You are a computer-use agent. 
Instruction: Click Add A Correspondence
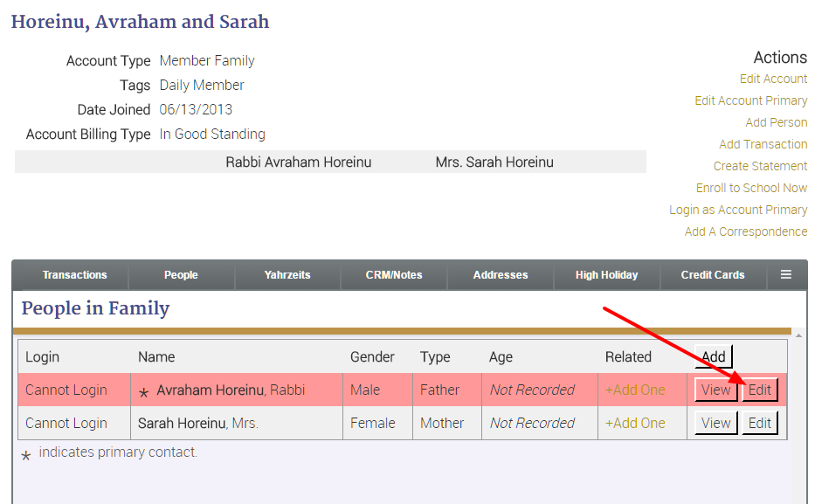tap(746, 231)
